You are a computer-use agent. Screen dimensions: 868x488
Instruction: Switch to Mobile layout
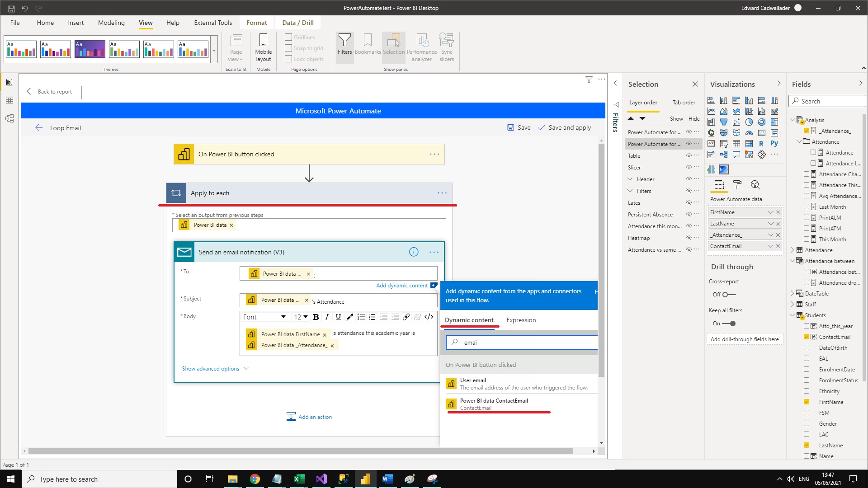[263, 47]
